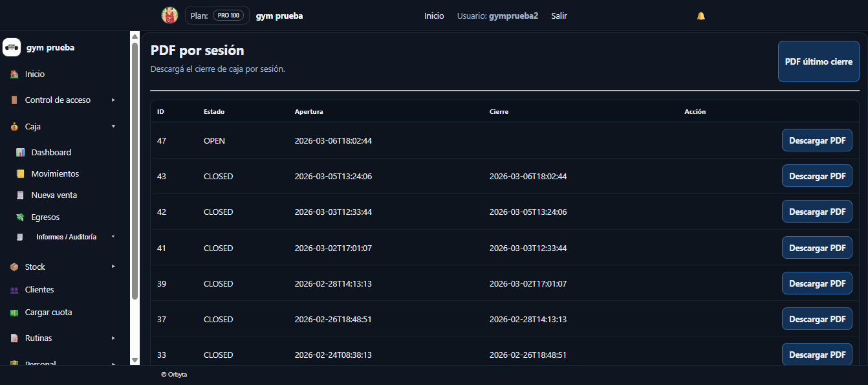The height and width of the screenshot is (385, 868).
Task: Click the gym prueba logo in sidebar
Action: coord(12,48)
